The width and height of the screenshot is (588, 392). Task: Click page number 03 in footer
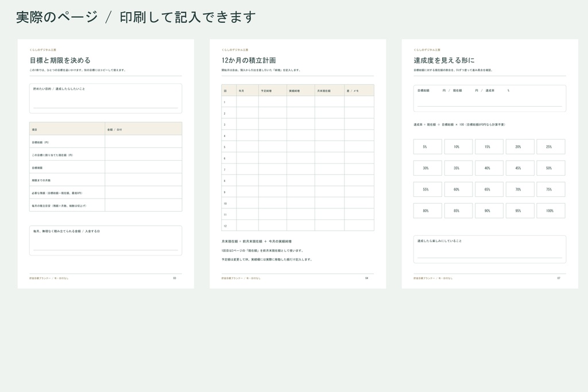coord(175,278)
